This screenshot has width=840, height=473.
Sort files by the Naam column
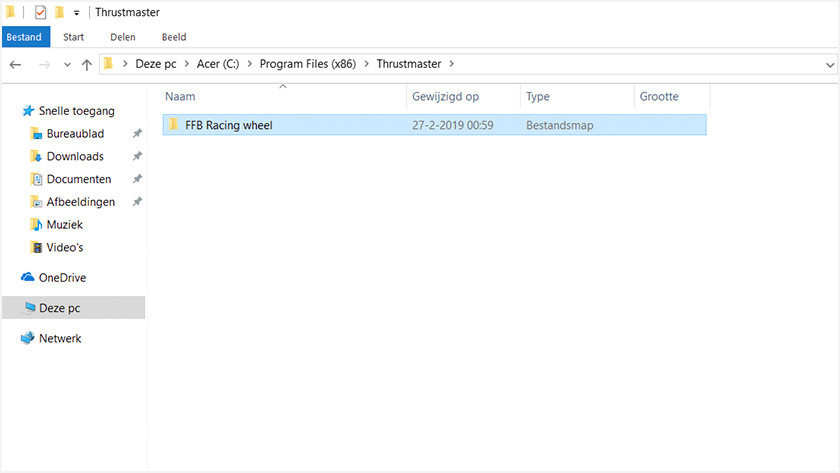coord(180,97)
